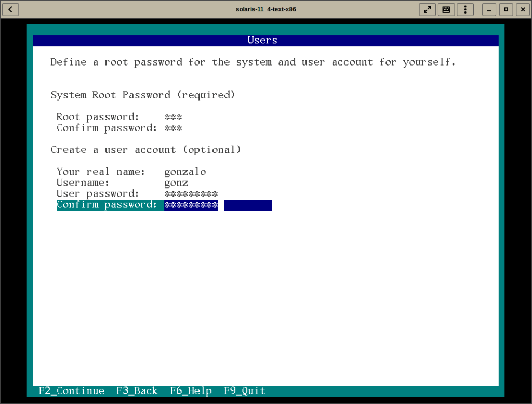Click the 'Root password:' label
The width and height of the screenshot is (532, 404).
coord(98,117)
